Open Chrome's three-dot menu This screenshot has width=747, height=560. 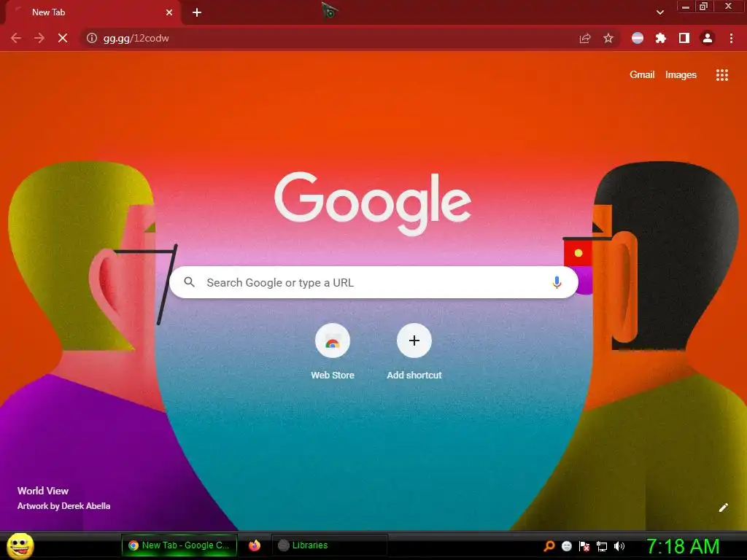coord(731,38)
